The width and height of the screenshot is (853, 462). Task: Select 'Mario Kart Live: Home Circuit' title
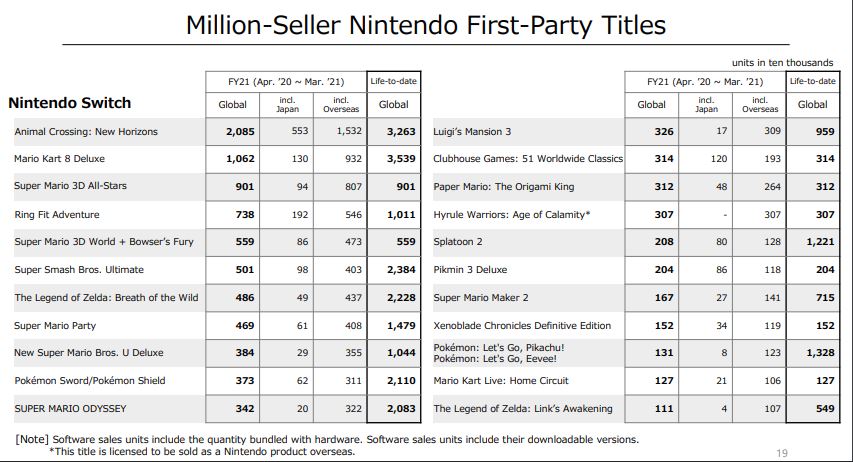(499, 380)
